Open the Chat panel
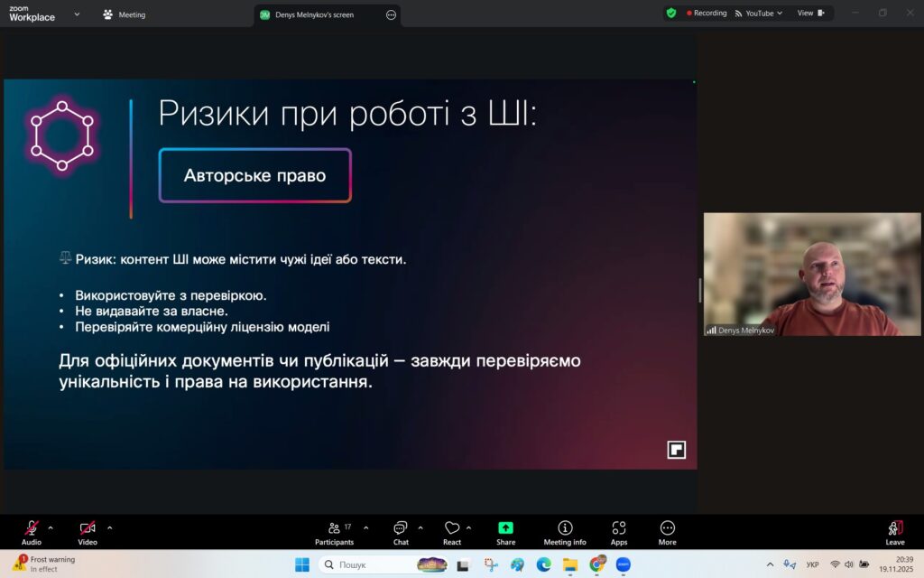This screenshot has width=924, height=578. (x=401, y=531)
